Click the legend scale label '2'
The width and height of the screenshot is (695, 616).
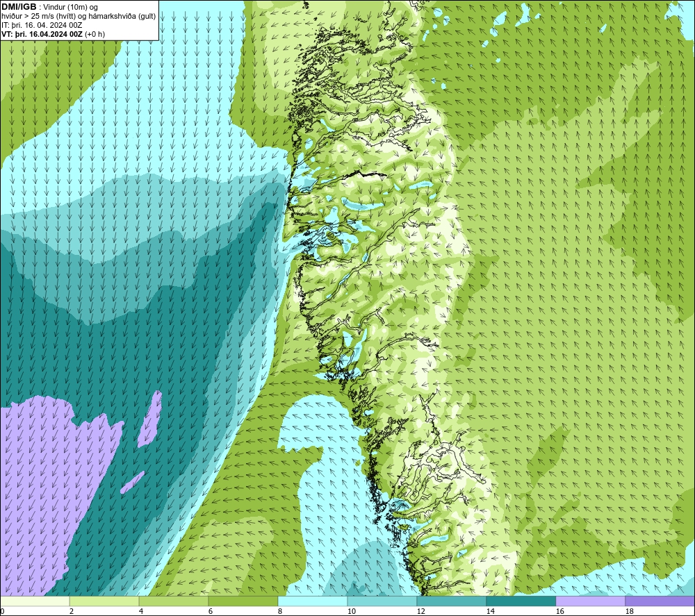point(72,611)
